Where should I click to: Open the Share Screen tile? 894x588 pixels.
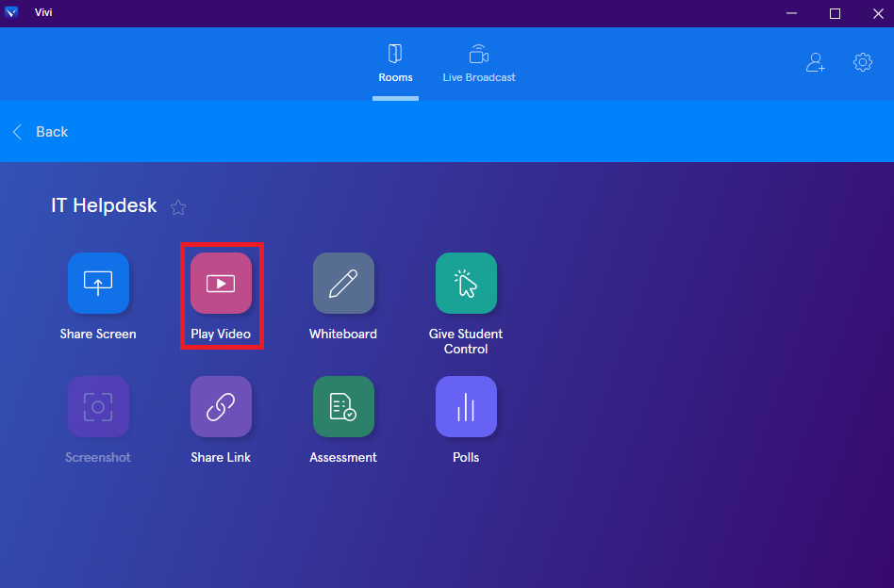[98, 283]
